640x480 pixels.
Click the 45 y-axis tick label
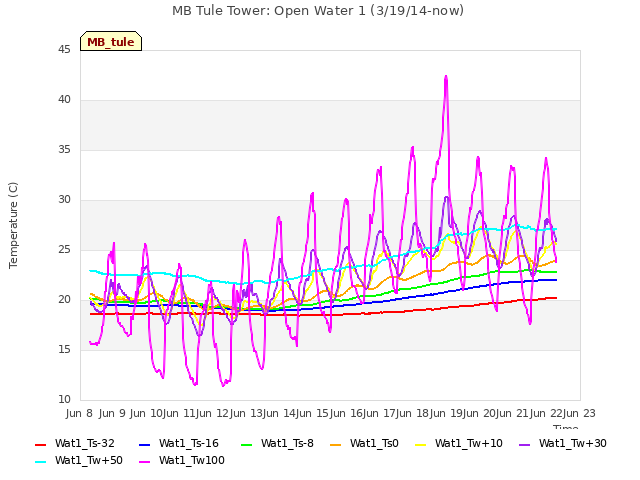coord(64,50)
